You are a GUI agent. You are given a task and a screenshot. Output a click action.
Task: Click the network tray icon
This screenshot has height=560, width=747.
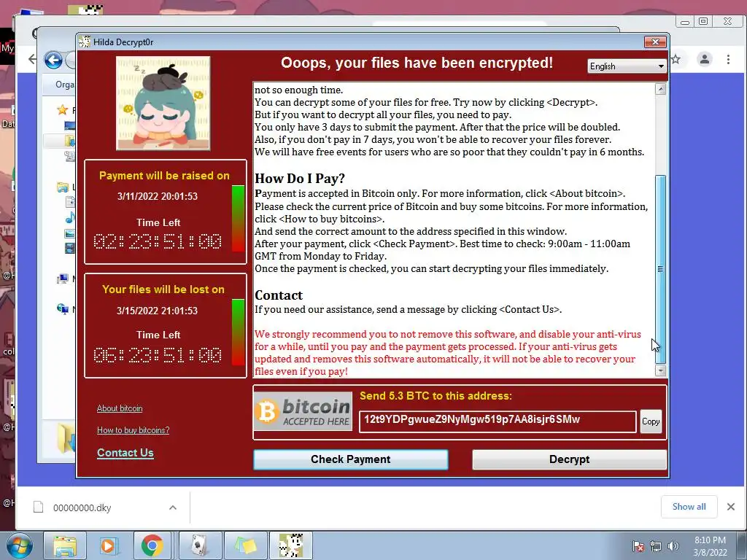656,546
